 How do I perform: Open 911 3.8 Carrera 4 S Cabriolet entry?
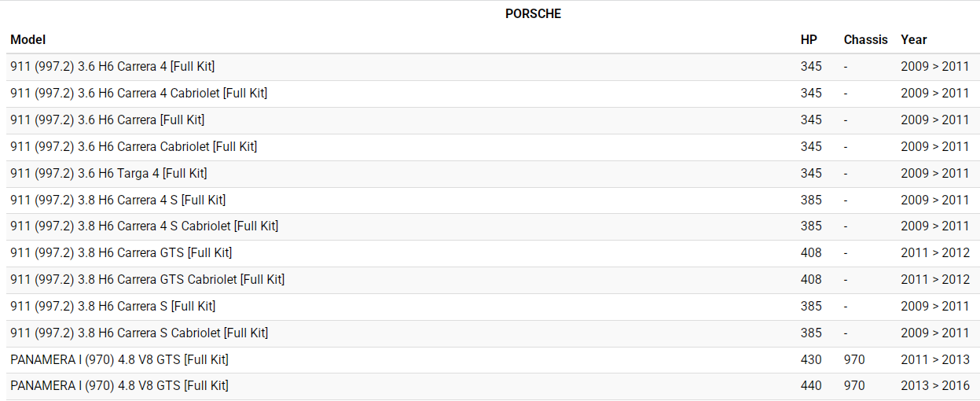pyautogui.click(x=144, y=226)
